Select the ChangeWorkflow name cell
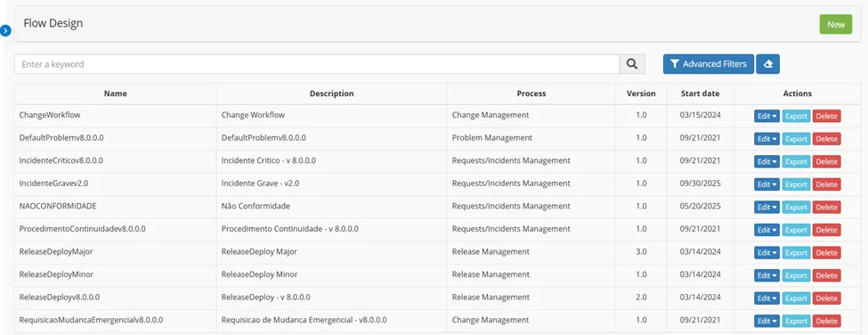Screen dimensions: 868x335 point(115,115)
